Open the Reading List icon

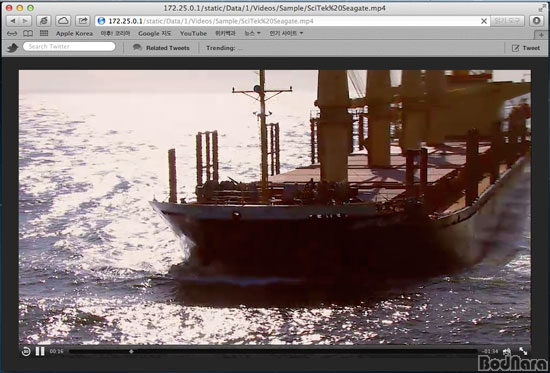[x=12, y=34]
